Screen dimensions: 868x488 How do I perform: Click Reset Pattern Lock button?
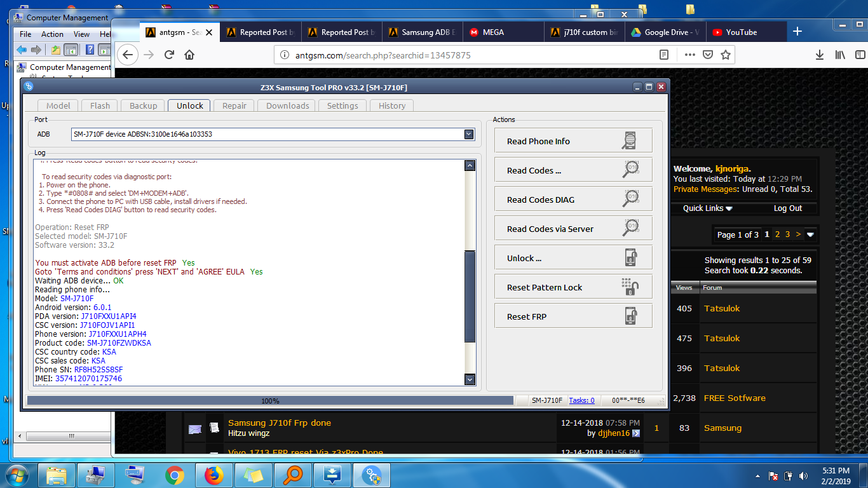coord(573,287)
